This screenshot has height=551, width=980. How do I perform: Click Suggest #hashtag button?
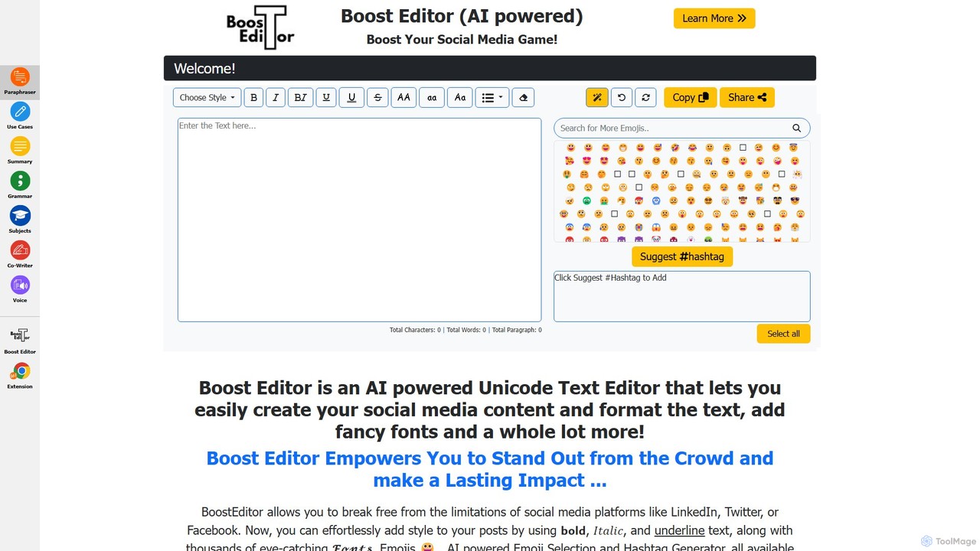(x=682, y=256)
